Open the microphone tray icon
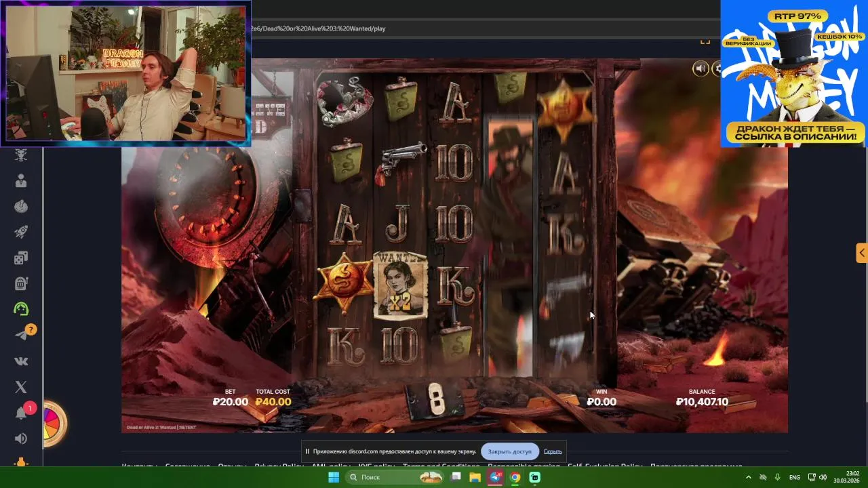This screenshot has width=868, height=488. click(x=778, y=477)
